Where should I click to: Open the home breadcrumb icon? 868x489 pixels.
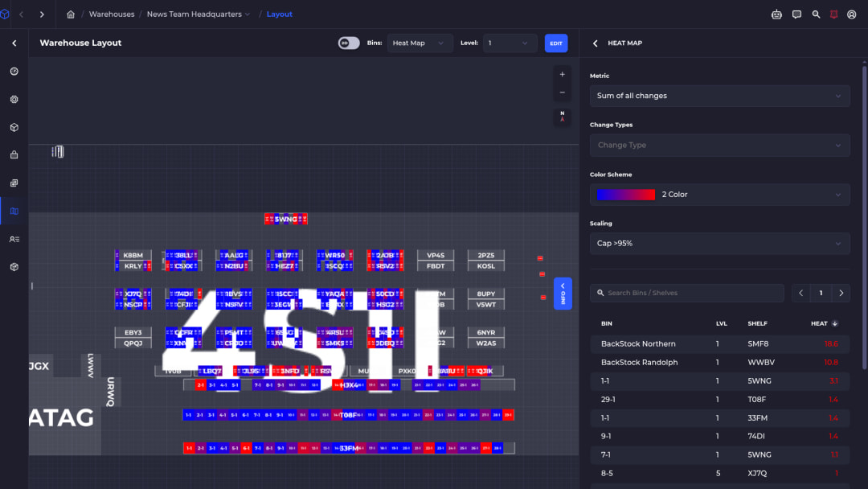70,14
